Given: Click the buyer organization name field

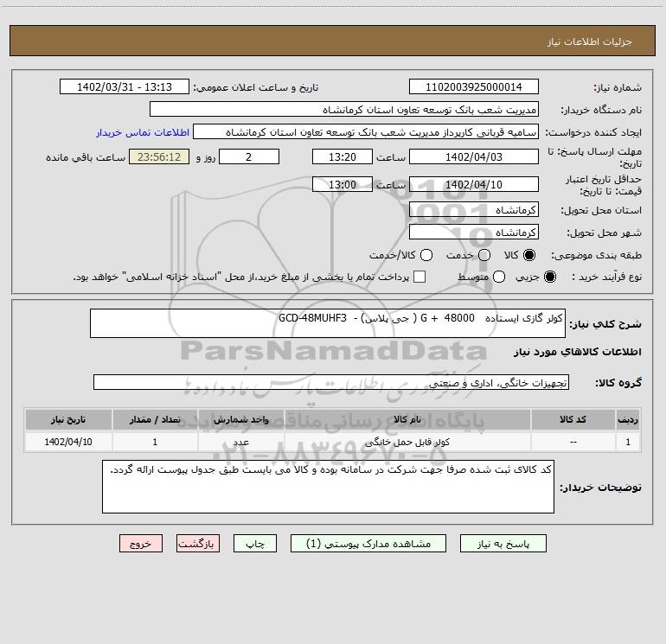Looking at the screenshot, I should coord(344,109).
